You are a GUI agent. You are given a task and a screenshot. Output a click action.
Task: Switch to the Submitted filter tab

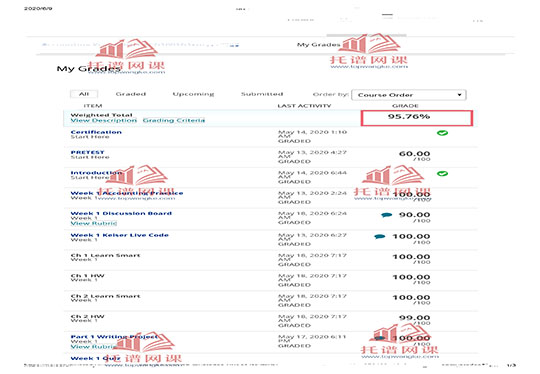[x=262, y=94]
